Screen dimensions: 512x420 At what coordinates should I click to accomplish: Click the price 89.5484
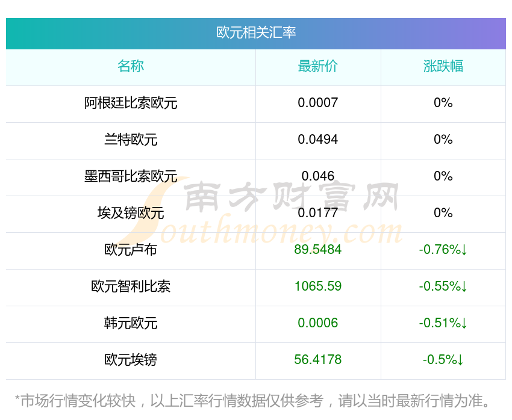[x=317, y=250]
